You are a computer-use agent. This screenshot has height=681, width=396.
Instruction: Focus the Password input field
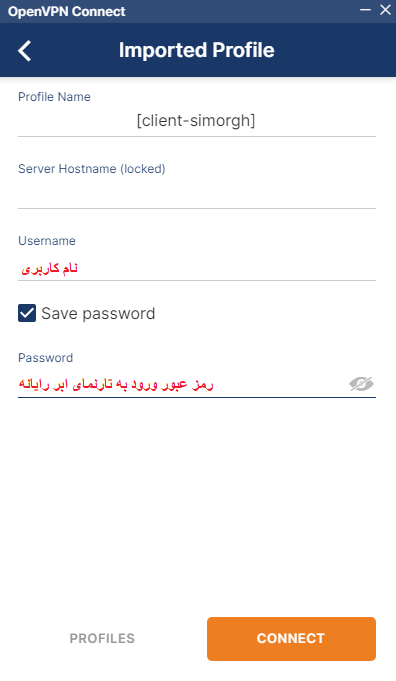(182, 384)
